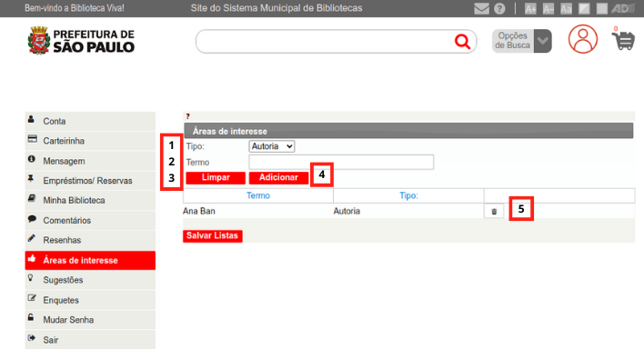
Task: Click the Prefeitura de São Paulo logo
Action: point(81,40)
